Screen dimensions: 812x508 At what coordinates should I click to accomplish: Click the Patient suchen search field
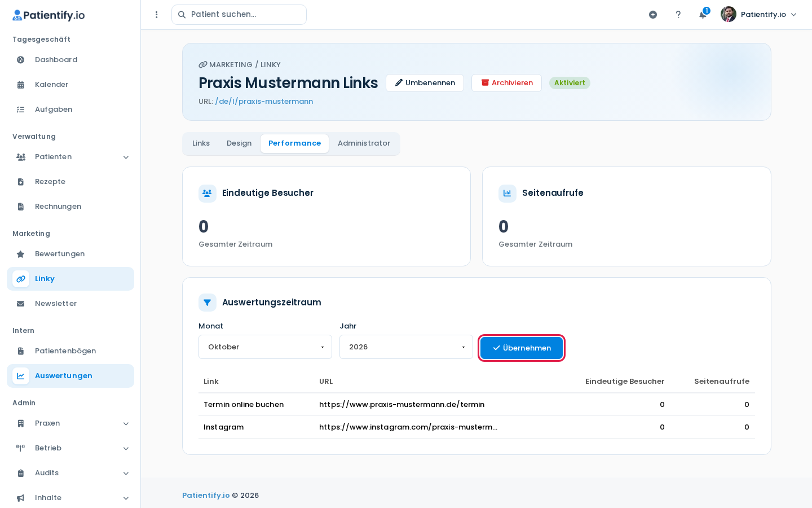(239, 15)
